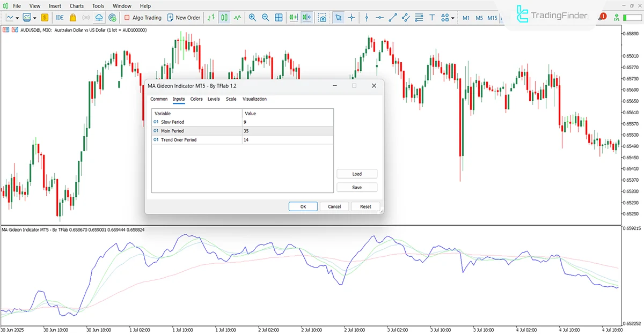Image resolution: width=644 pixels, height=334 pixels.
Task: Open the Market with the bag icon
Action: [73, 17]
